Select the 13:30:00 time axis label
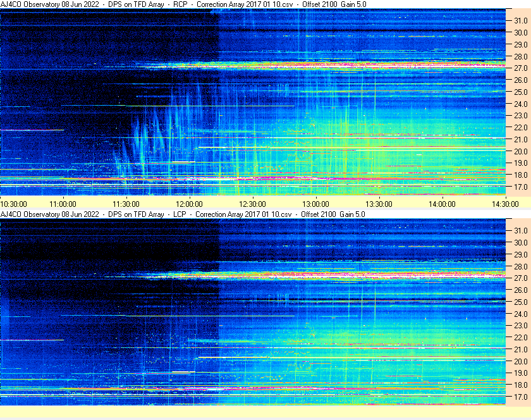The height and width of the screenshot is (420, 531). pyautogui.click(x=379, y=204)
